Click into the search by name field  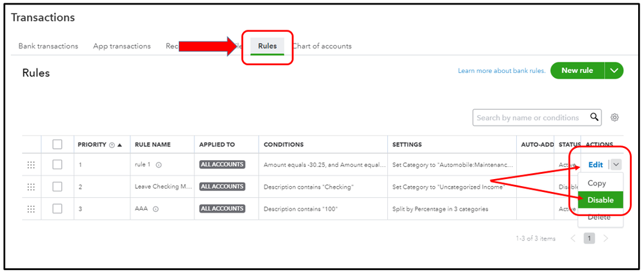tap(529, 118)
